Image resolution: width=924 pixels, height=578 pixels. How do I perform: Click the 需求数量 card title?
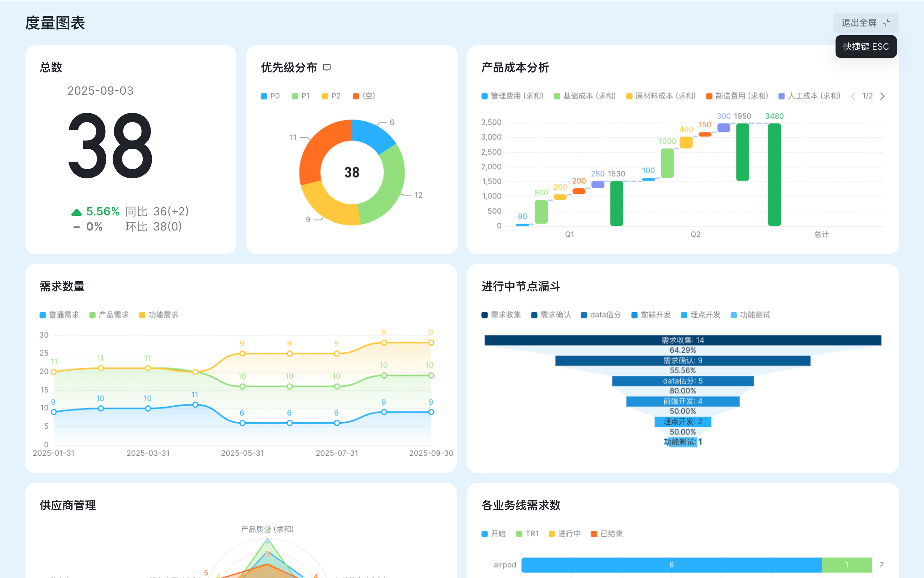click(62, 286)
